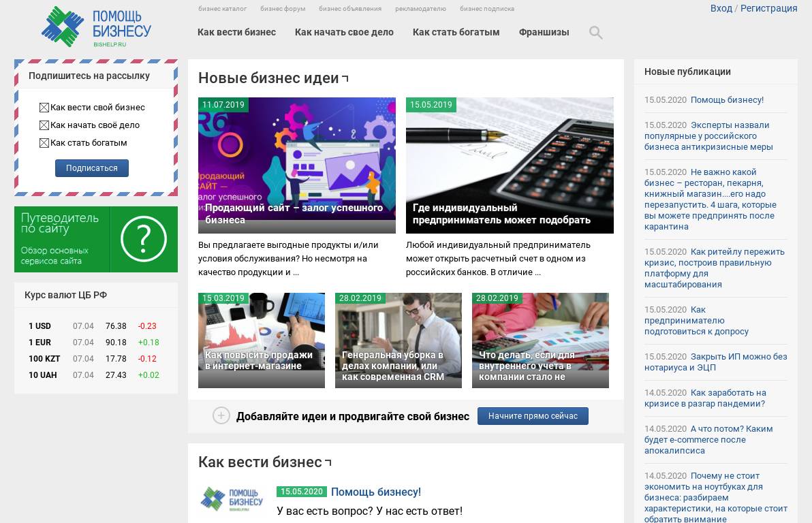This screenshot has height=523, width=812.
Task: Click the small Помощь Бизнесу article logo
Action: pyautogui.click(x=232, y=498)
